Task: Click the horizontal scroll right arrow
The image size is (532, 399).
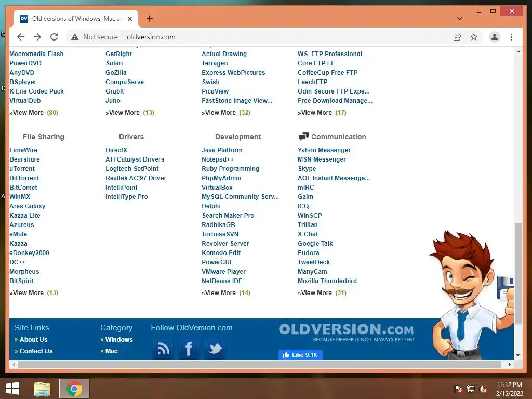Action: [x=509, y=364]
